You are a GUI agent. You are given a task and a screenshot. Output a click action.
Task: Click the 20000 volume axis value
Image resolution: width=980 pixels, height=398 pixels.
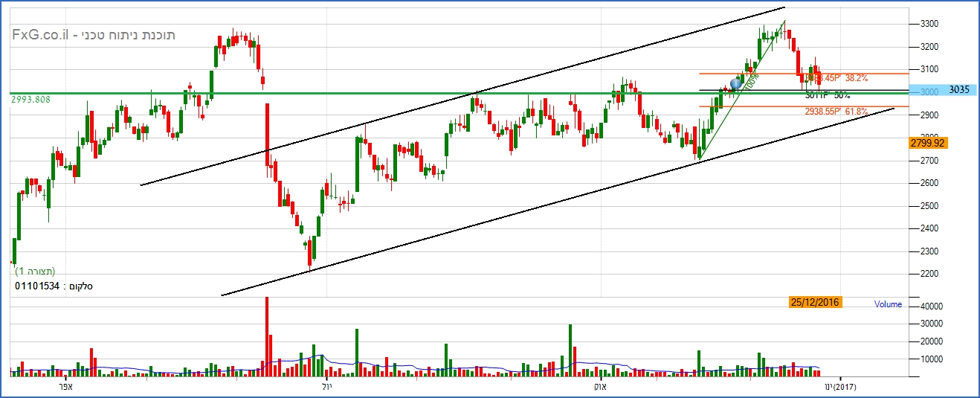[x=932, y=341]
